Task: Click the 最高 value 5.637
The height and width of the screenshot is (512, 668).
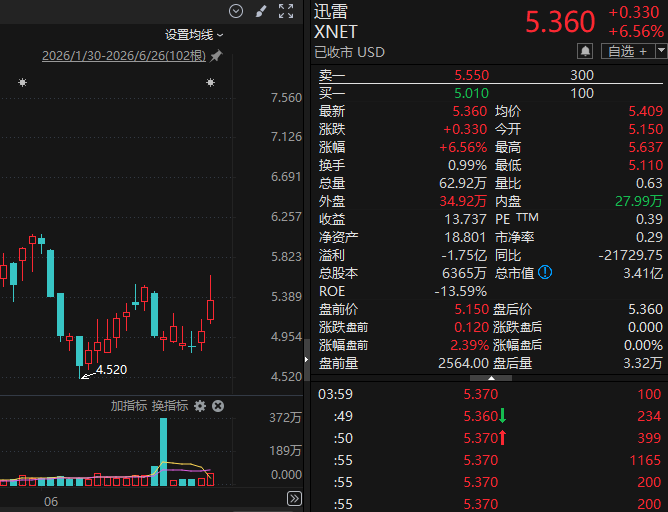Action: (645, 147)
